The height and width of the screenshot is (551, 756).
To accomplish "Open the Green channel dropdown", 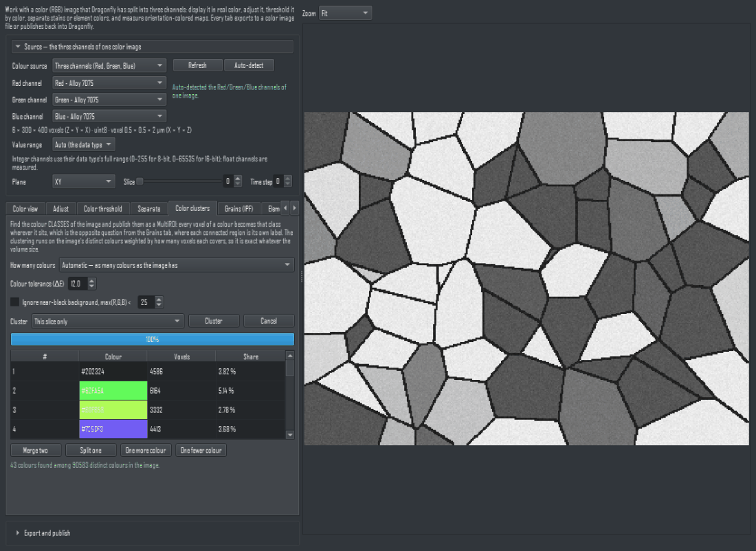I will (x=109, y=100).
